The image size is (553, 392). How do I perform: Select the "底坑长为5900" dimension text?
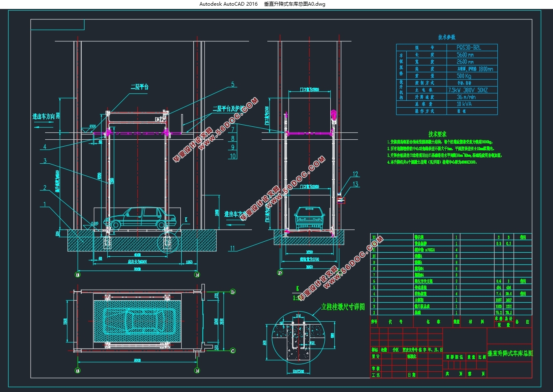click(137, 262)
